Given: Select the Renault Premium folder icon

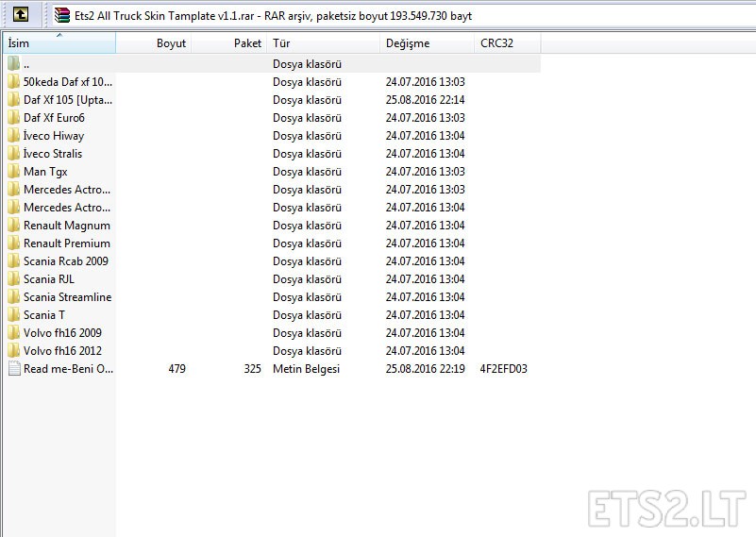Looking at the screenshot, I should pyautogui.click(x=14, y=243).
